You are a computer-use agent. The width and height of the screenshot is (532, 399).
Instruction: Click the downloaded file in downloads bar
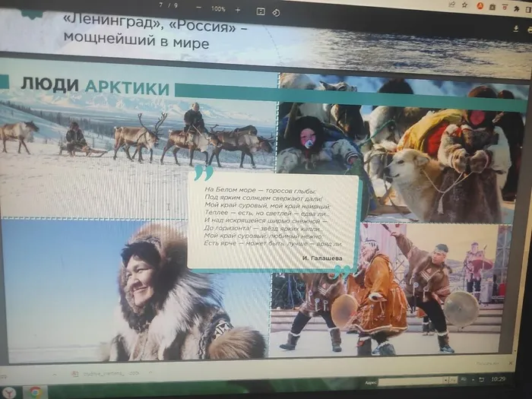106,374
